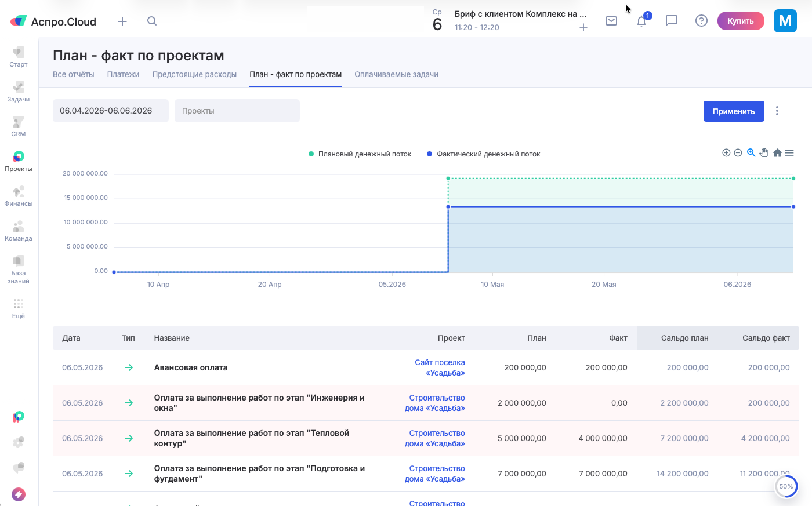Click the chart zoom out icon
This screenshot has height=506, width=812.
[738, 153]
